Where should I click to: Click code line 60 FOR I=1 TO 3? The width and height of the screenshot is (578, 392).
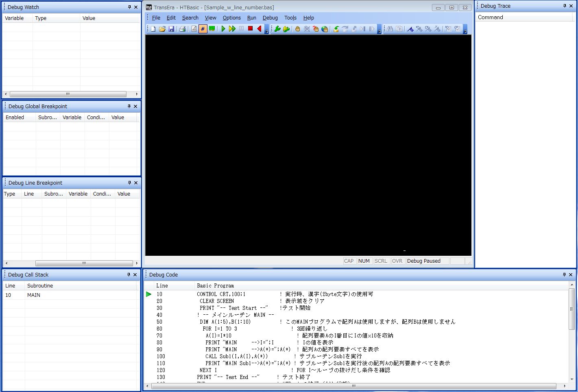coord(220,329)
